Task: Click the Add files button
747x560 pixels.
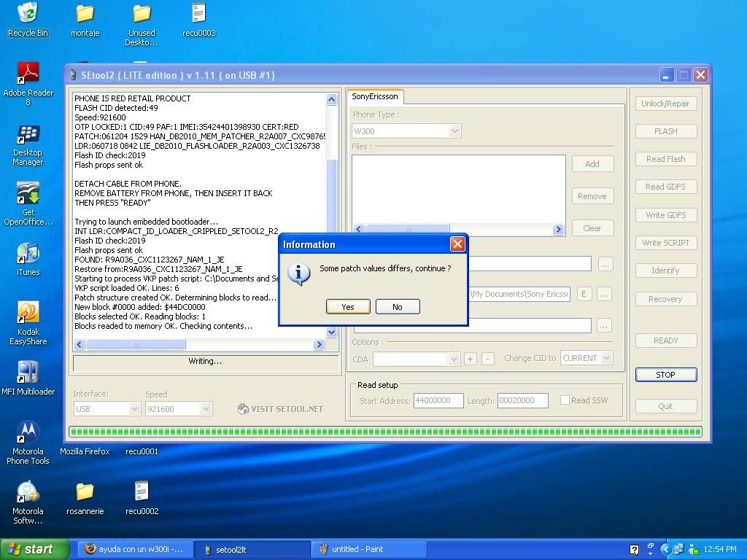Action: click(592, 164)
